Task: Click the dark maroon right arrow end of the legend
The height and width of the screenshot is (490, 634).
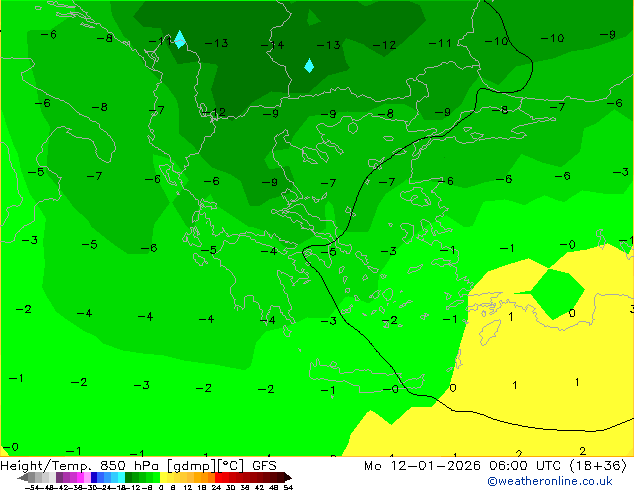Action: tap(288, 477)
